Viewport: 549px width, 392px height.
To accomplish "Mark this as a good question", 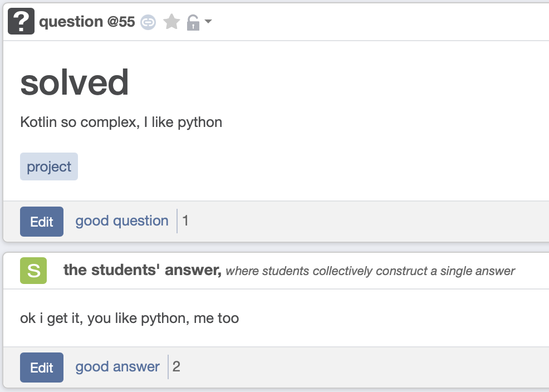I will tap(121, 220).
